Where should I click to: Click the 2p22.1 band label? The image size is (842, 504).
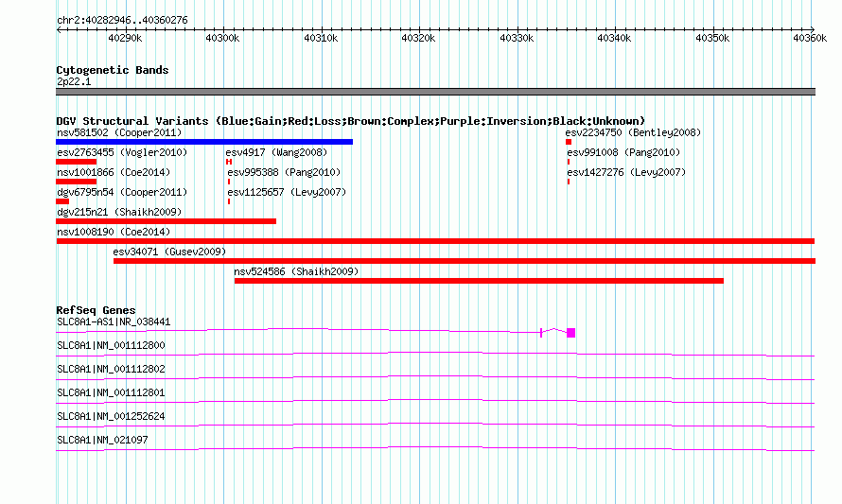click(x=74, y=81)
